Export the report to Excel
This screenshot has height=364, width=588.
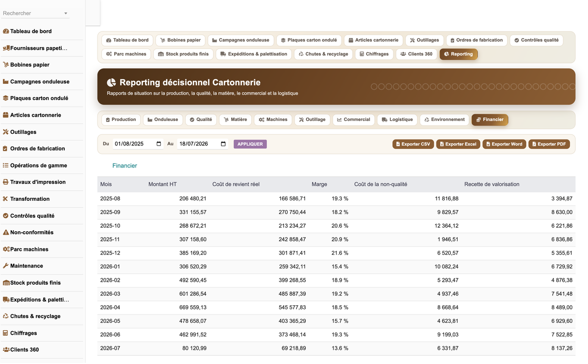tap(458, 144)
